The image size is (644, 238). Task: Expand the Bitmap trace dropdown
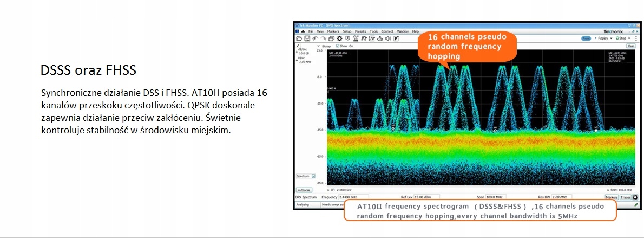(319, 46)
